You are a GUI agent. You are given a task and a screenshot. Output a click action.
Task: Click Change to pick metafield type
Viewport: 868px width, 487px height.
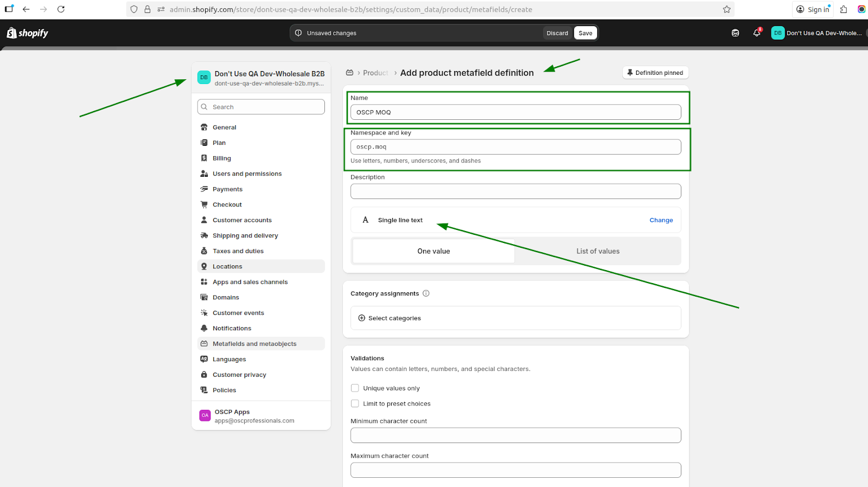pyautogui.click(x=661, y=220)
